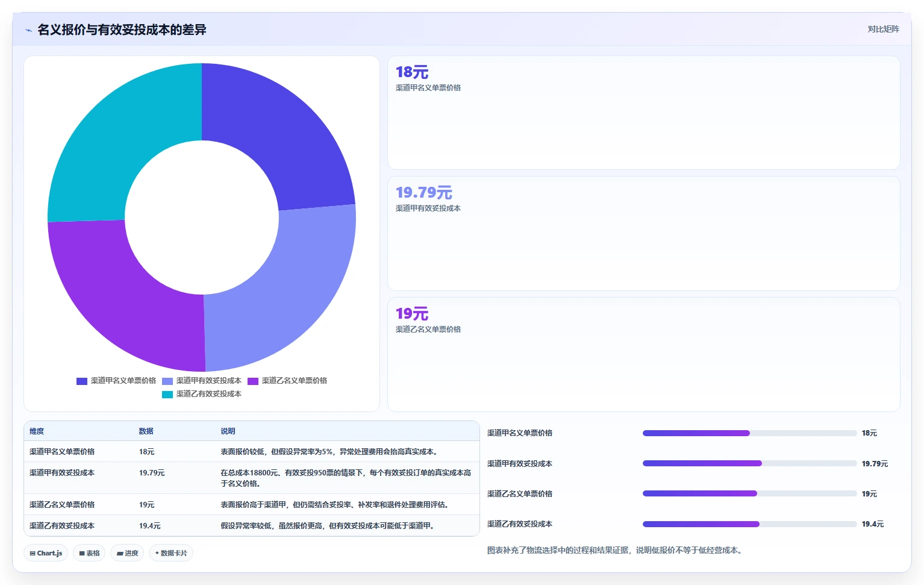Select table row 渠道甲名义单票价格
This screenshot has height=585, width=924.
252,451
